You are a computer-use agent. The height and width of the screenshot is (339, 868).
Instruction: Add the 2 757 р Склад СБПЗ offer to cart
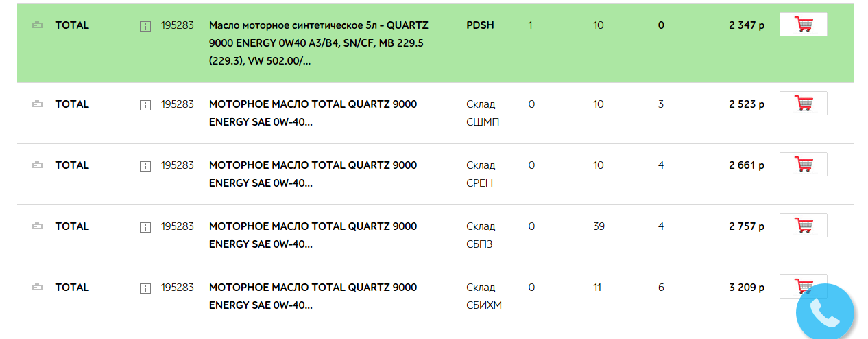[x=804, y=226]
